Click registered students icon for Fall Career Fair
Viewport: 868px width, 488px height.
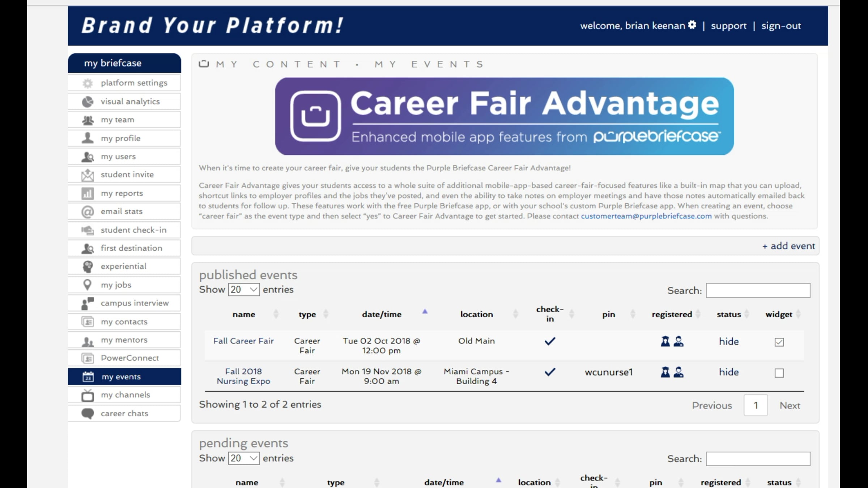[665, 341]
